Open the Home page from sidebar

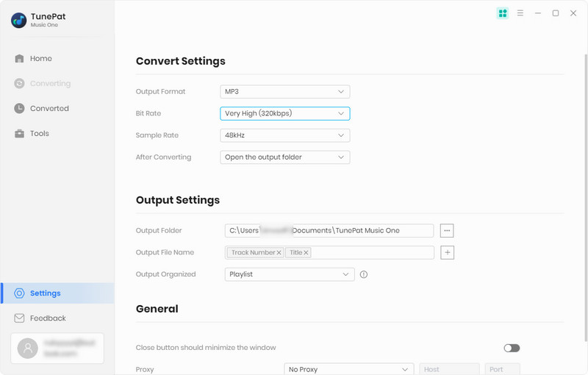click(57, 59)
